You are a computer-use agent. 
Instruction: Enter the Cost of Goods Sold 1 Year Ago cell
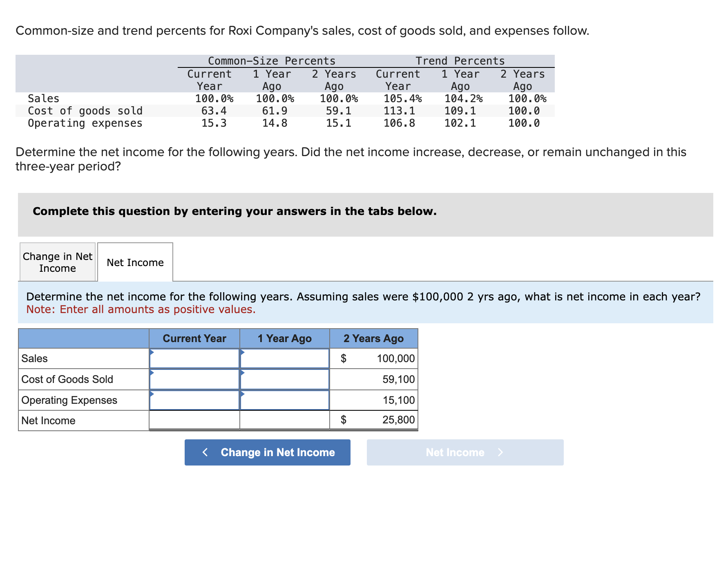pos(285,379)
